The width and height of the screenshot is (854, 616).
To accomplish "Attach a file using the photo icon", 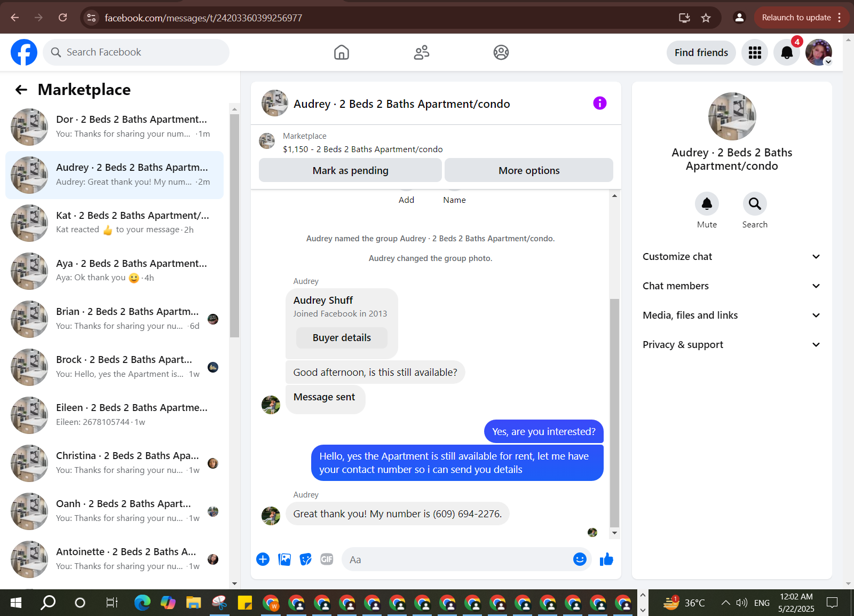I will (284, 559).
